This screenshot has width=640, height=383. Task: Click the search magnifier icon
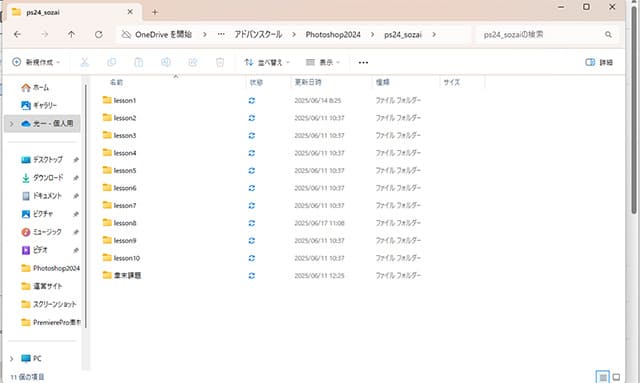point(608,35)
